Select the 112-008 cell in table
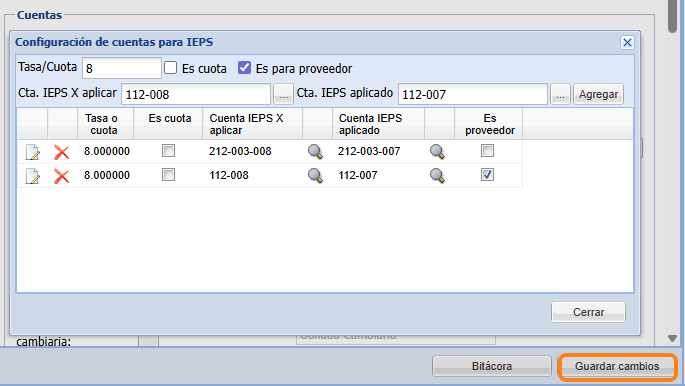The width and height of the screenshot is (685, 386). pyautogui.click(x=229, y=175)
